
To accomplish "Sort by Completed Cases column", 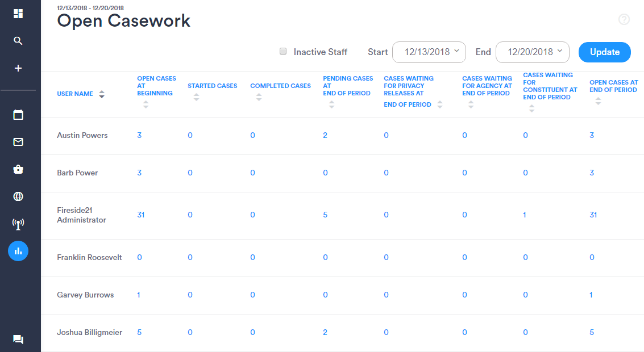I will pos(259,97).
